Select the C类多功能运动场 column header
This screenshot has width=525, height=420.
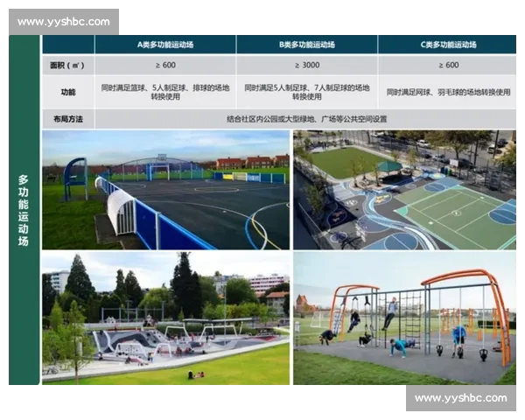point(446,45)
